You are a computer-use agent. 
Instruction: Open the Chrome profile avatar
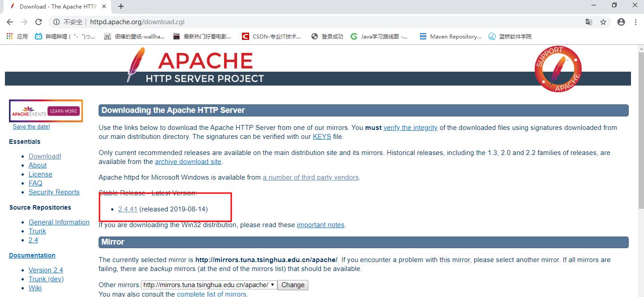point(621,22)
